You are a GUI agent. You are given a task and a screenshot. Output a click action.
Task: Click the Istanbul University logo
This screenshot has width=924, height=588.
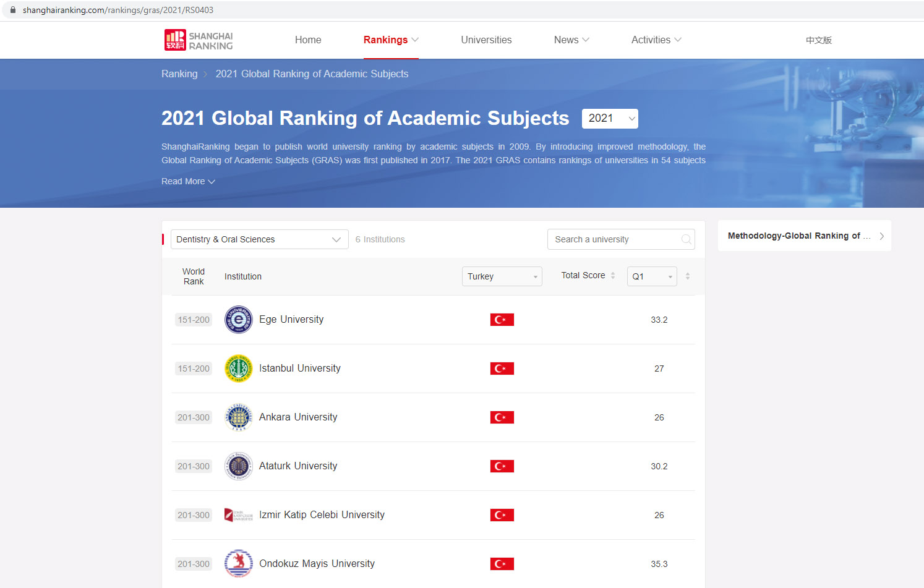pos(238,369)
